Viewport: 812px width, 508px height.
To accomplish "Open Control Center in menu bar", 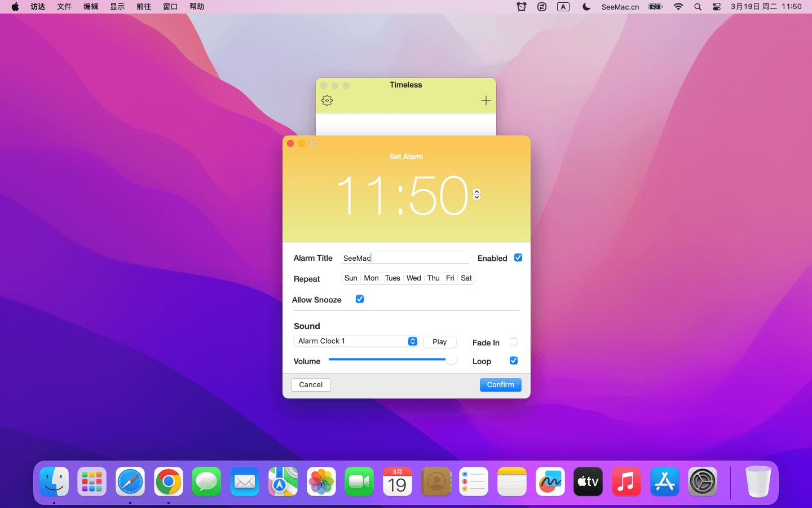I will click(717, 7).
